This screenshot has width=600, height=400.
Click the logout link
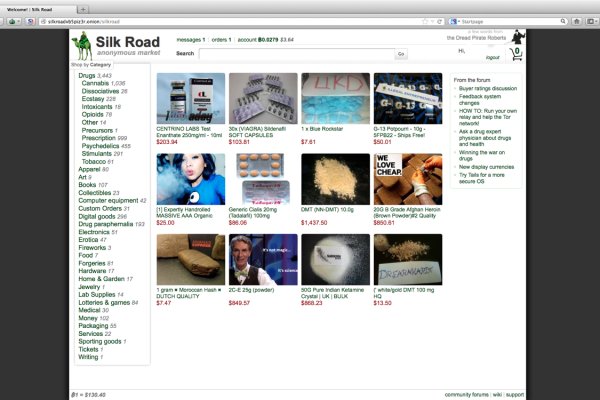tap(492, 57)
